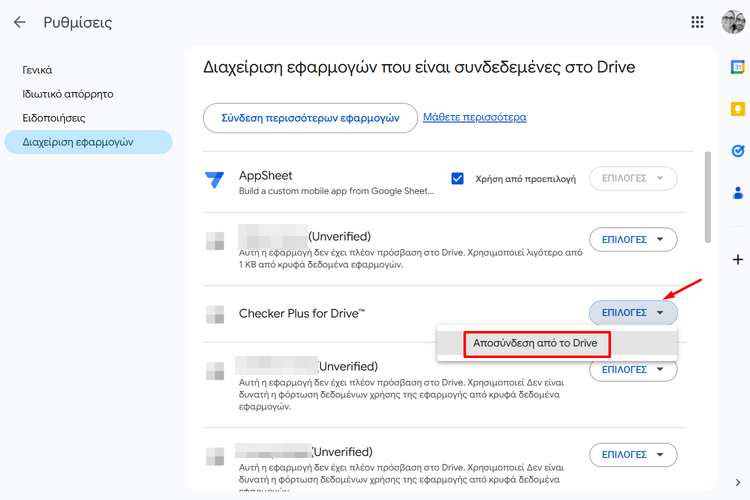
Task: Open the account profile picture
Action: 733,22
